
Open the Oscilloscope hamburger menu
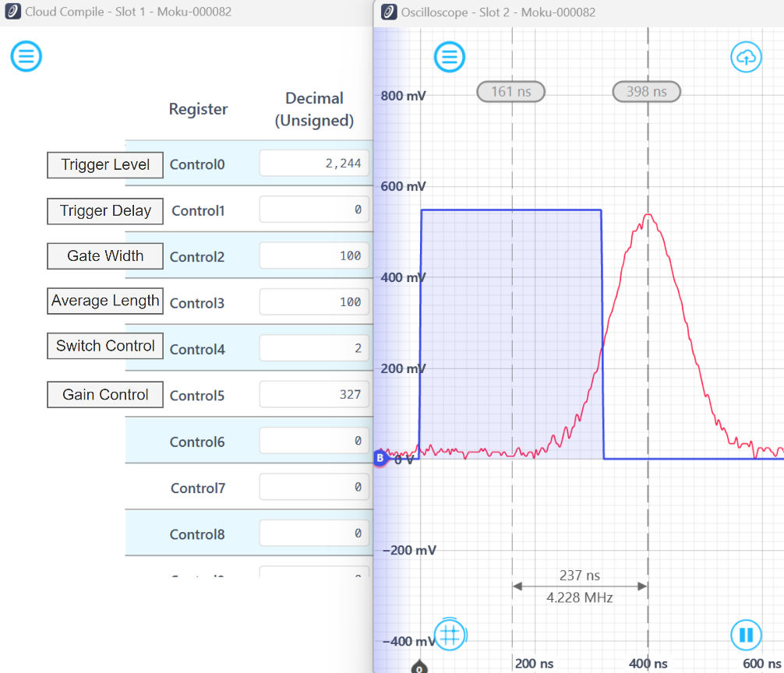click(x=449, y=56)
